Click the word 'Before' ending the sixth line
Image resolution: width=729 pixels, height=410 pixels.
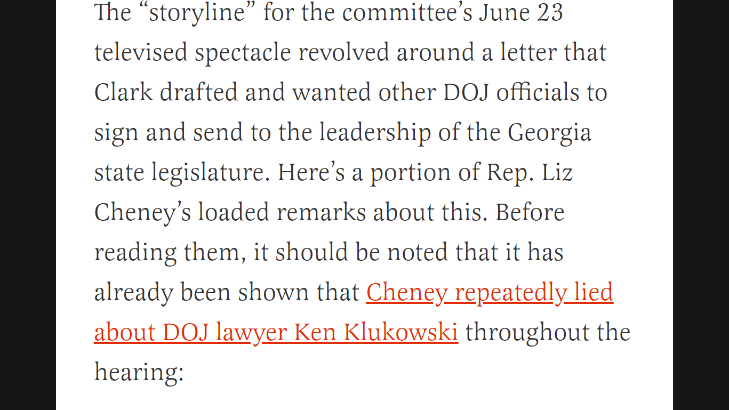[x=530, y=212]
